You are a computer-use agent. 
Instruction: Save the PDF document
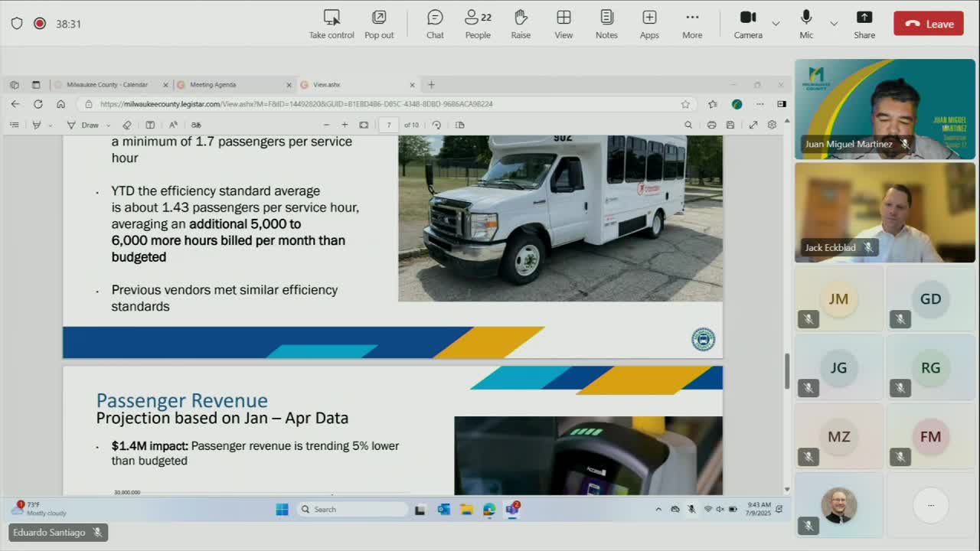(730, 125)
